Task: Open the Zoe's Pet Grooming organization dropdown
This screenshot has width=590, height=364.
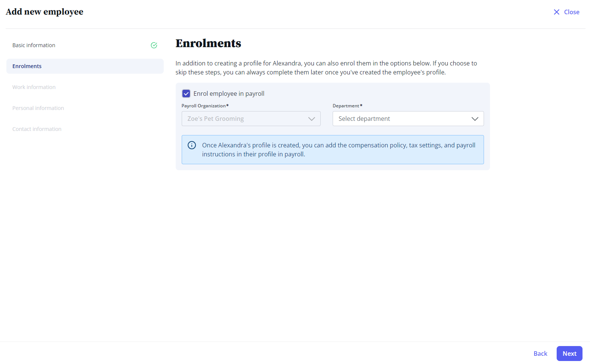Action: [251, 119]
